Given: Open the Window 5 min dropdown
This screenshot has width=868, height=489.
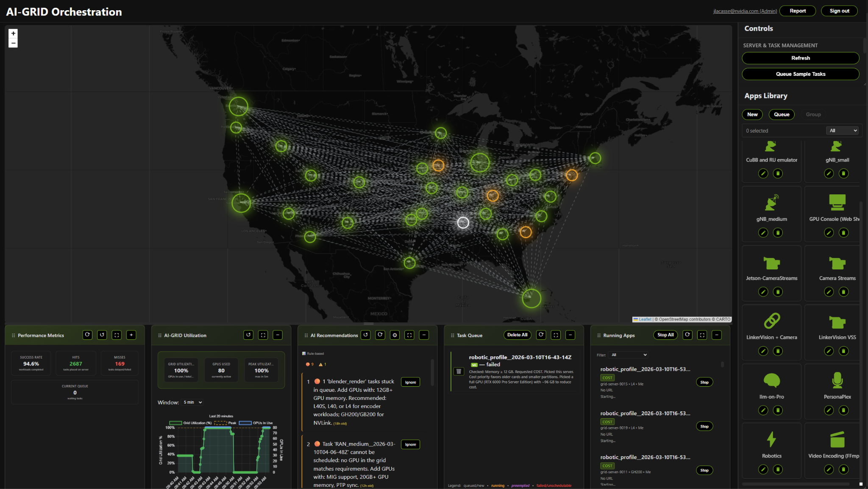Looking at the screenshot, I should [x=193, y=402].
